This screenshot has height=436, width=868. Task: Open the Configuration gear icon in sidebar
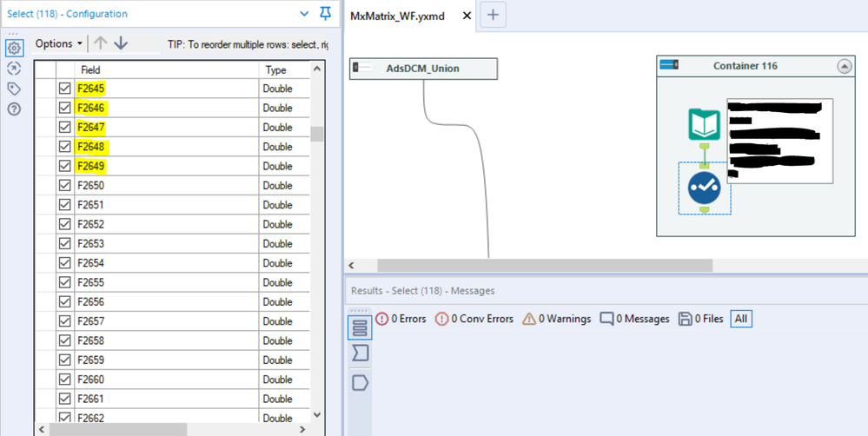(14, 49)
